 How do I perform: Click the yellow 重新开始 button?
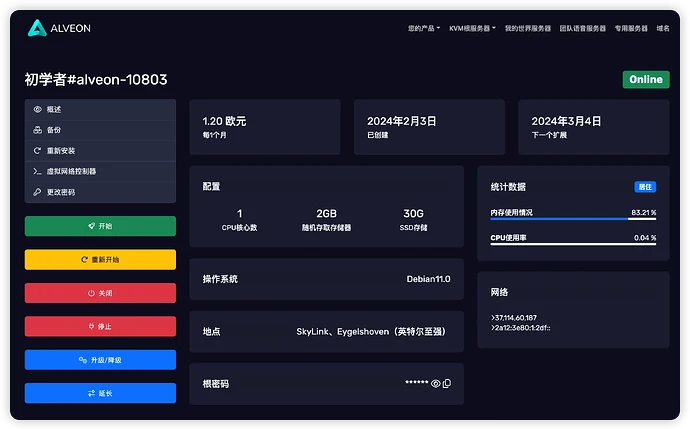[100, 260]
